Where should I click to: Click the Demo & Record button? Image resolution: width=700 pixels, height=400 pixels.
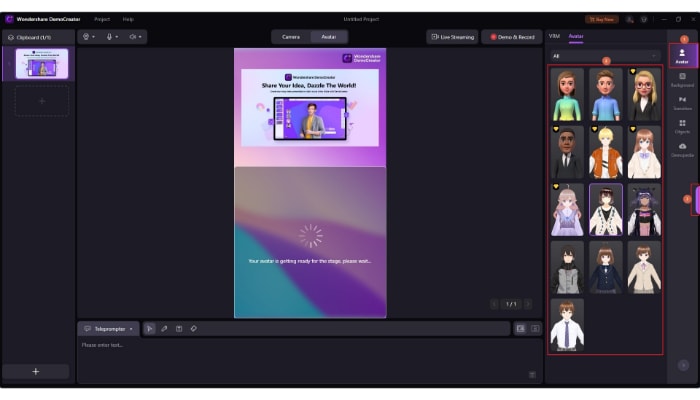(x=512, y=37)
